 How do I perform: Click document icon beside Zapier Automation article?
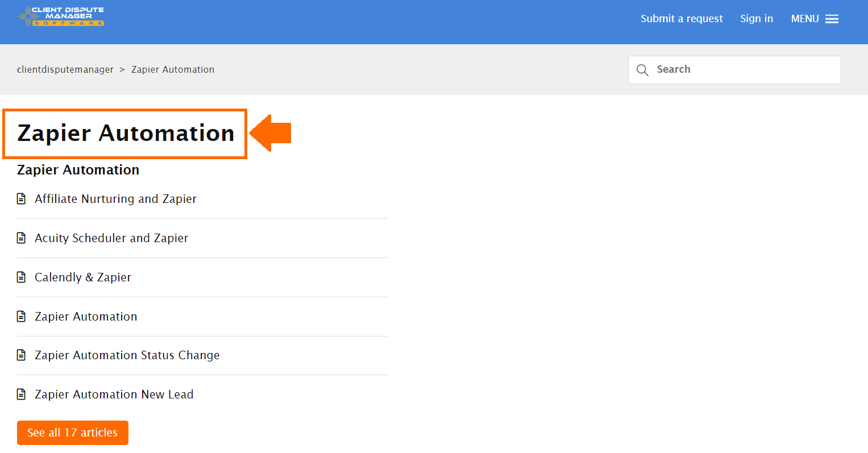(22, 317)
